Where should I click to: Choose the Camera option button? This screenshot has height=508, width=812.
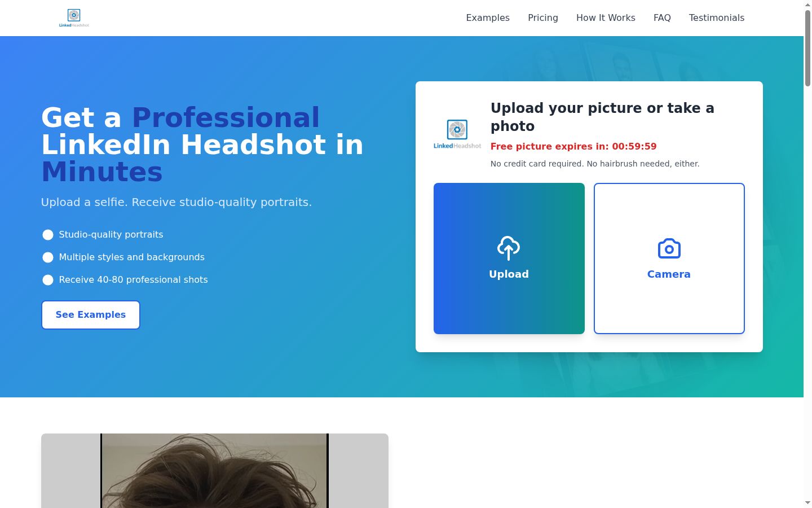pyautogui.click(x=669, y=259)
